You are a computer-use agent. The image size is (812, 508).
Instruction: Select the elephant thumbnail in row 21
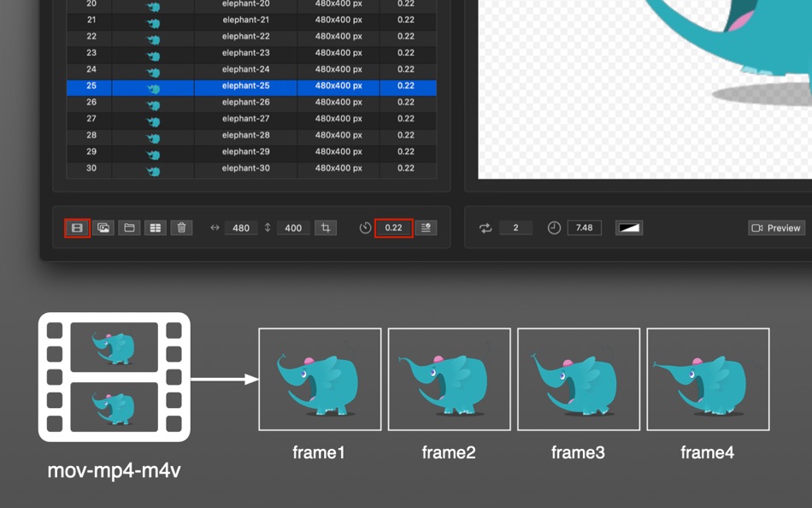[153, 23]
